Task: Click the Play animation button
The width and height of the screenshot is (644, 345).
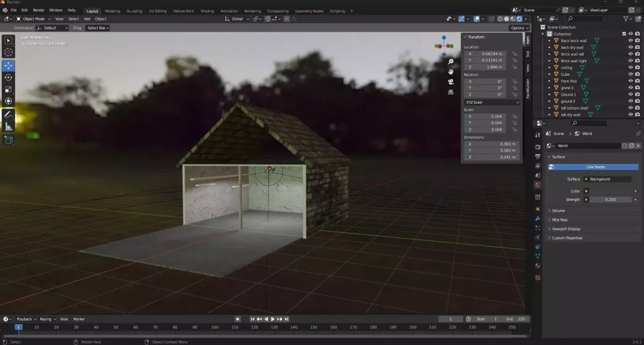Action: pyautogui.click(x=273, y=319)
